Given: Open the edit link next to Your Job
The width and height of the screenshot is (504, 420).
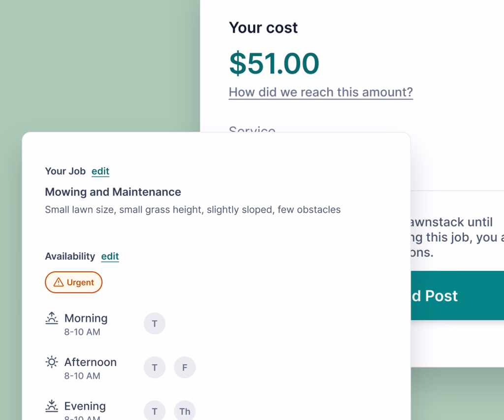Looking at the screenshot, I should (100, 171).
